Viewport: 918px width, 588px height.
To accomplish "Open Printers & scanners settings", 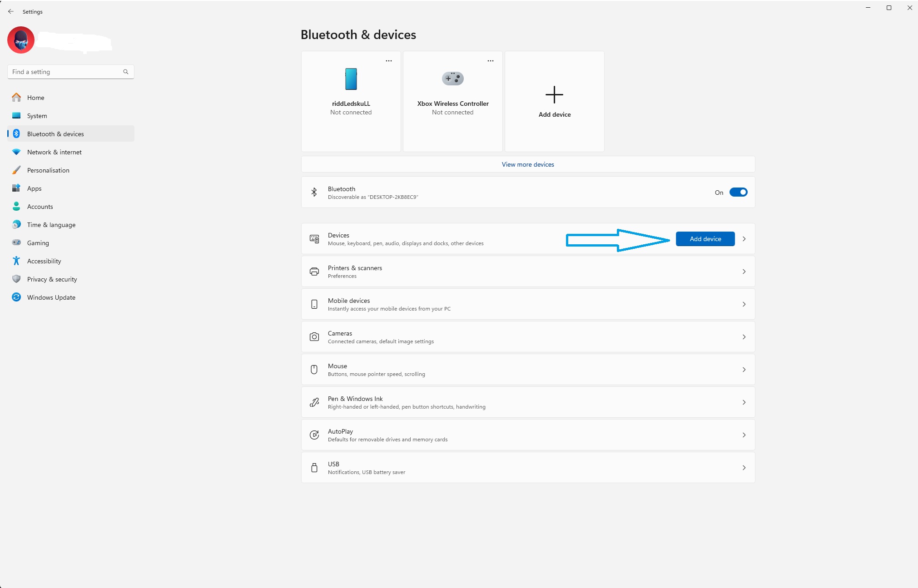I will coord(528,272).
